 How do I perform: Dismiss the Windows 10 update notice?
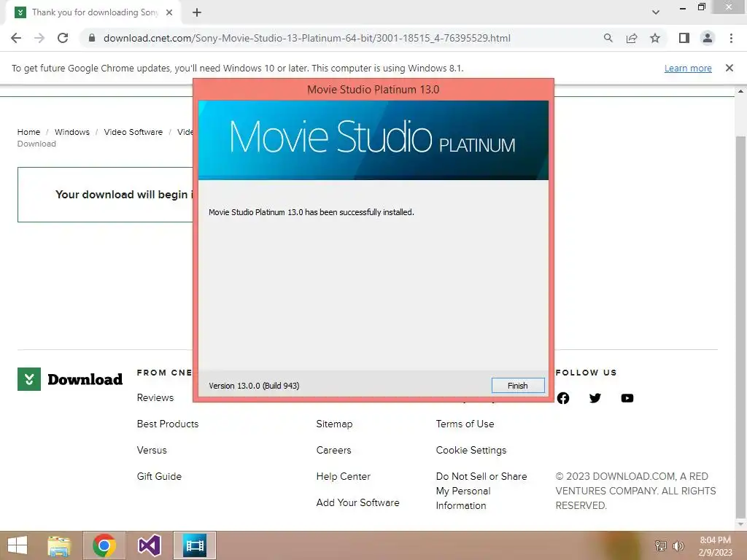[729, 68]
